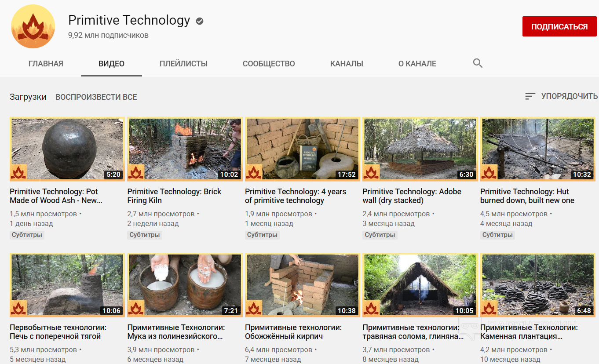The image size is (599, 364).
Task: Click the Primitive Technology channel name
Action: (x=129, y=20)
